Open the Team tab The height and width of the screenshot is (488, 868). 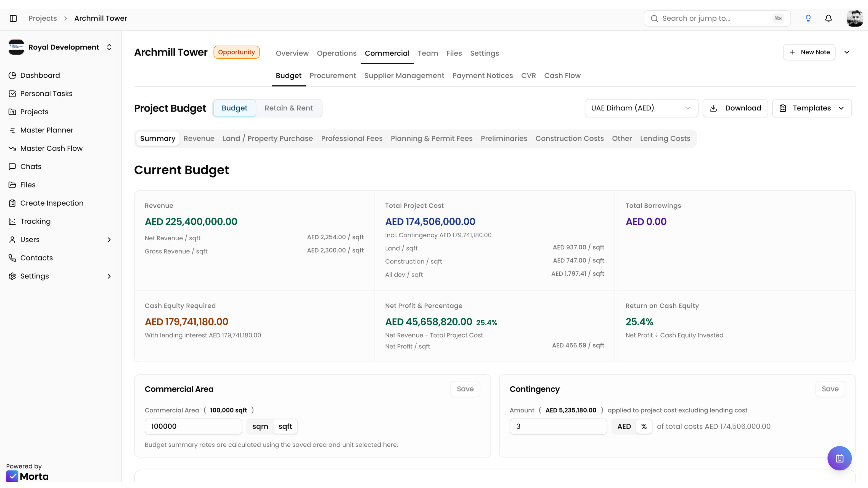pos(428,53)
